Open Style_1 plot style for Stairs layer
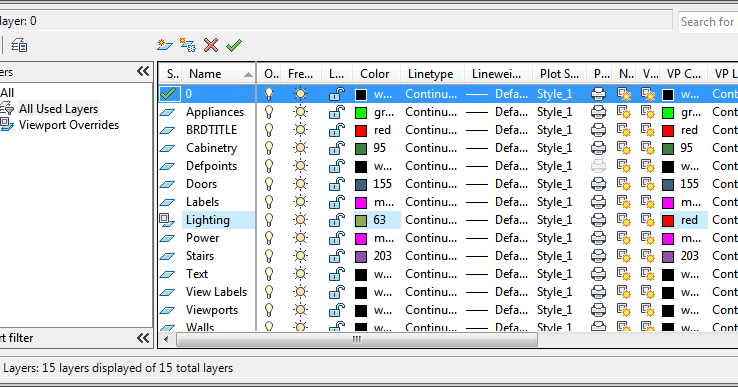The height and width of the screenshot is (387, 738). click(x=554, y=256)
